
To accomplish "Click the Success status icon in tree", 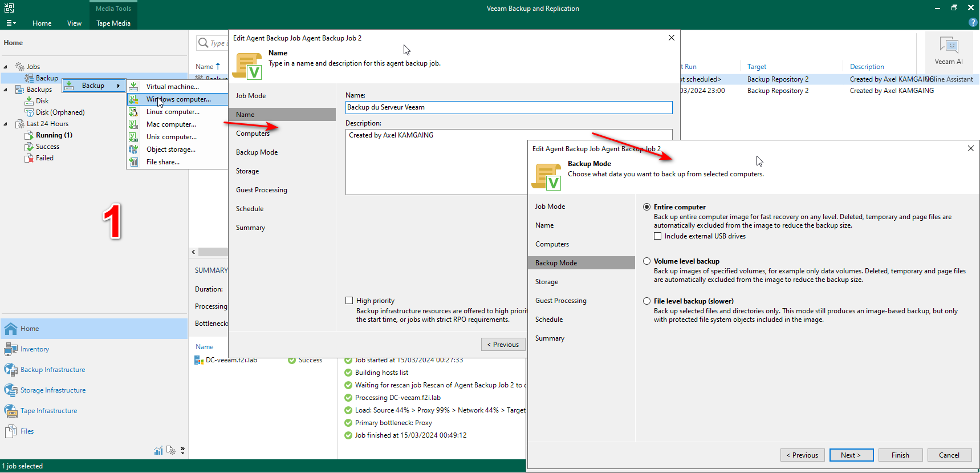I will point(30,147).
